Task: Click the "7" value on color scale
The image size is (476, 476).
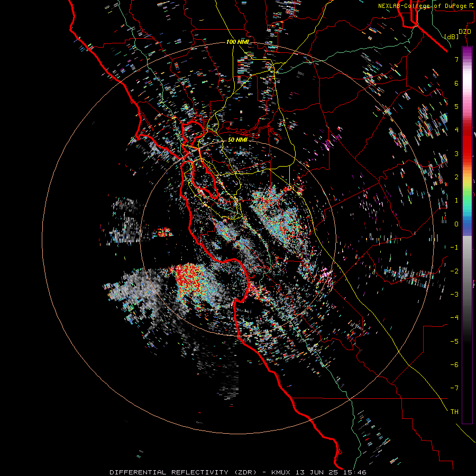Action: [456, 59]
